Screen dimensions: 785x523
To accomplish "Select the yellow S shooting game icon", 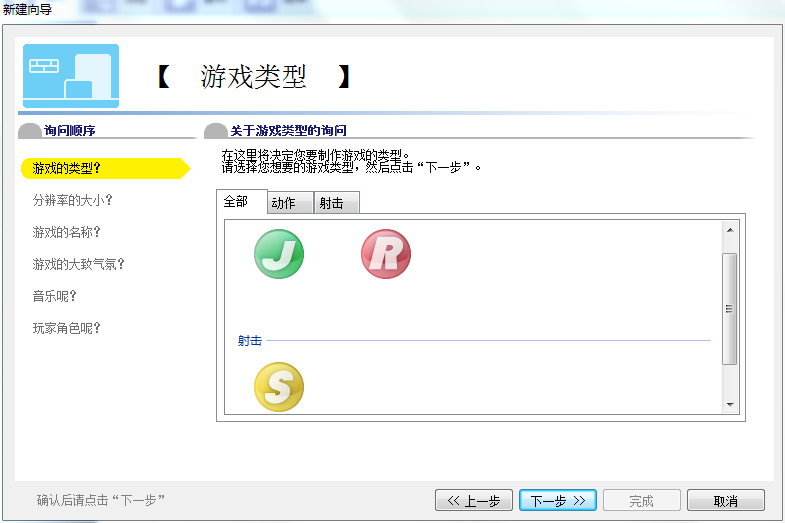I will point(279,387).
